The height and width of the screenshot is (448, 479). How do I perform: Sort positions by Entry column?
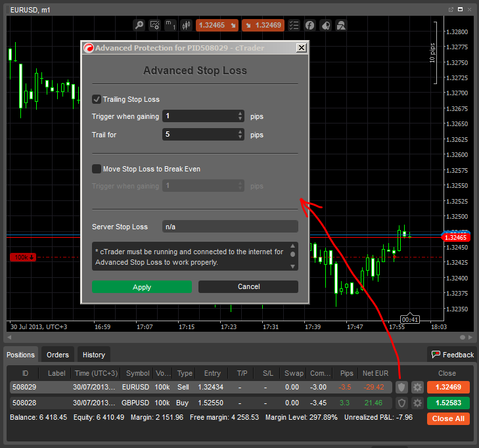[212, 373]
